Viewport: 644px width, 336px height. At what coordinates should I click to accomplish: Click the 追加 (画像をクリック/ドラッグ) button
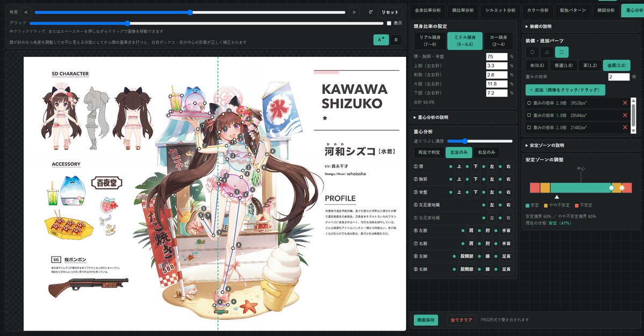[x=565, y=90]
